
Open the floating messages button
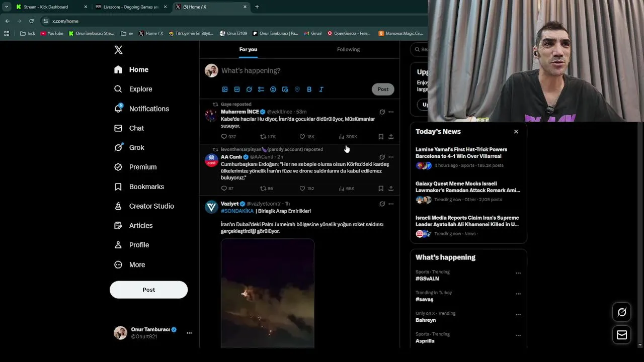point(622,335)
